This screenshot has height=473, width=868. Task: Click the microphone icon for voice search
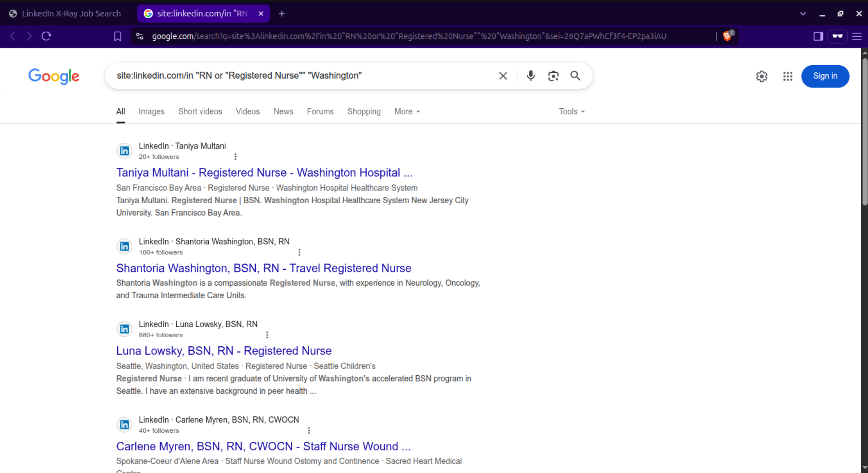(530, 76)
